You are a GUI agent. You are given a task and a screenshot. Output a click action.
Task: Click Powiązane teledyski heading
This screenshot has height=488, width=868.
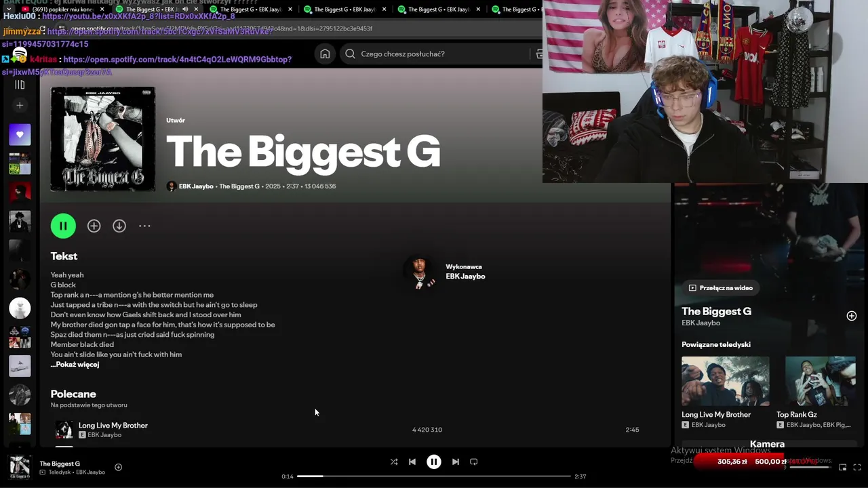point(716,344)
